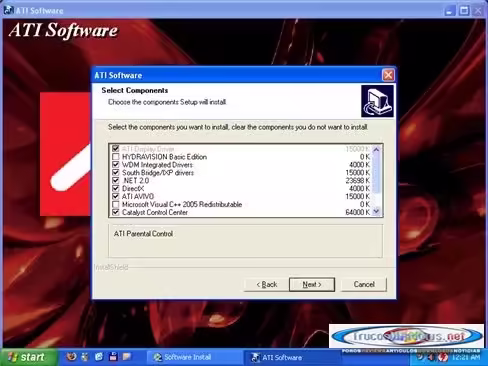The height and width of the screenshot is (366, 488).
Task: Switch to ATI Software taskbar button
Action: [293, 357]
